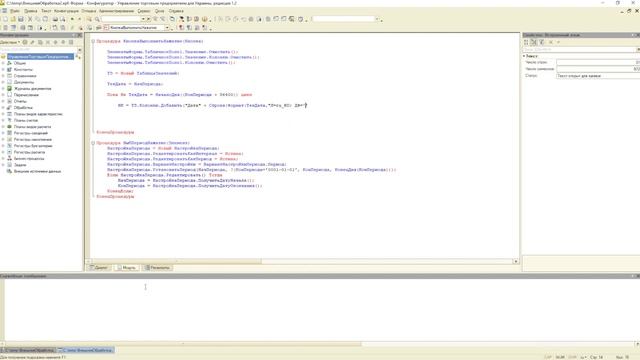Select the Константы tree row

coord(23,69)
